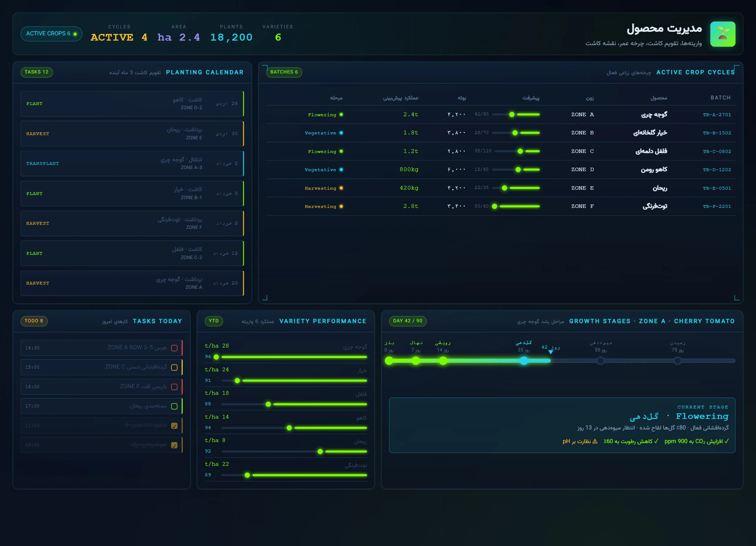Select the day 14 vegetative stage marker
The image size is (756, 546).
pos(443,361)
